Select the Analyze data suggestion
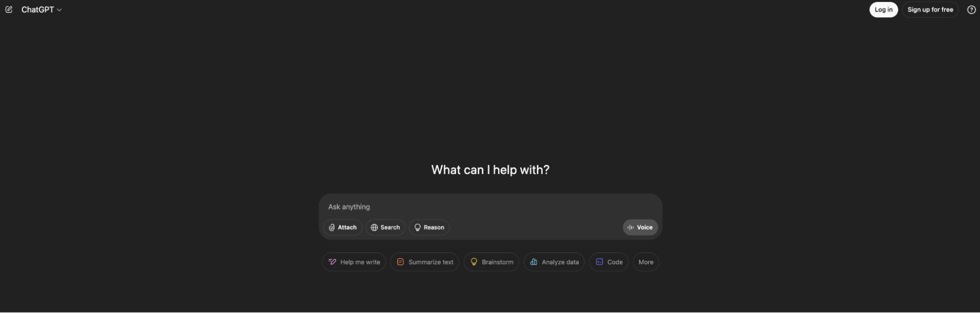Viewport: 980px width, 313px height. pos(554,262)
